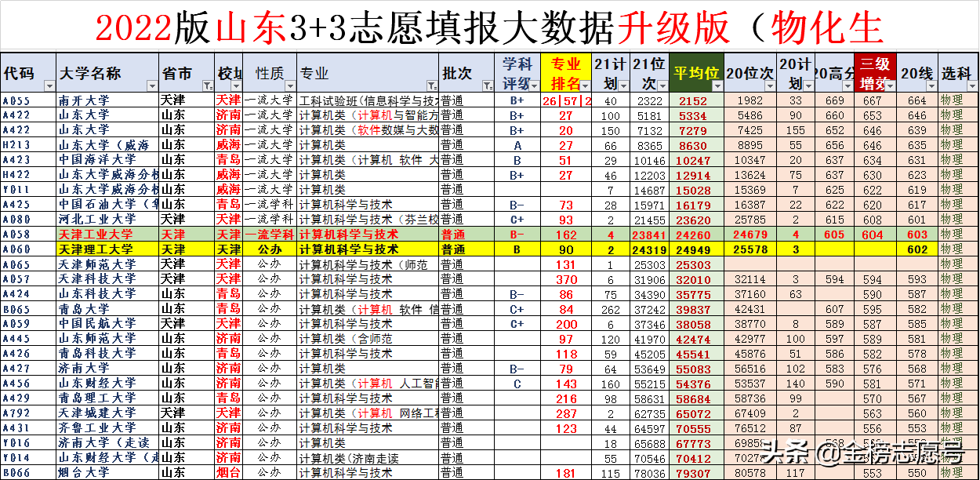The width and height of the screenshot is (980, 480).
Task: Click the 专业排名 header filter icon
Action: 585,84
